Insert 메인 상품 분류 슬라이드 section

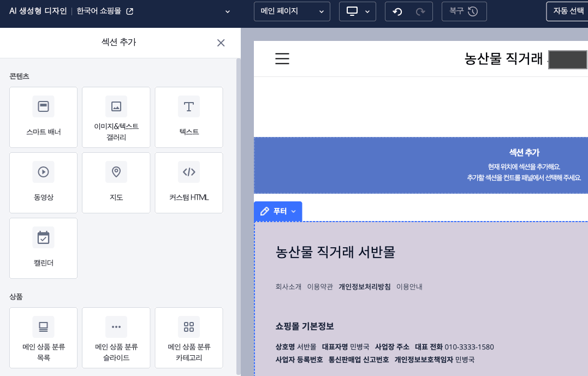click(x=116, y=337)
